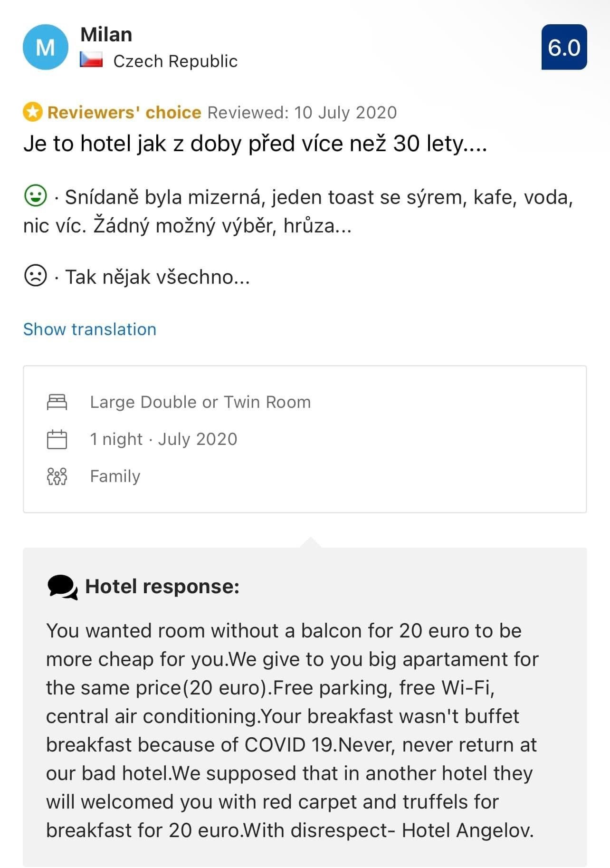Click the 6.0 review score badge

click(564, 48)
